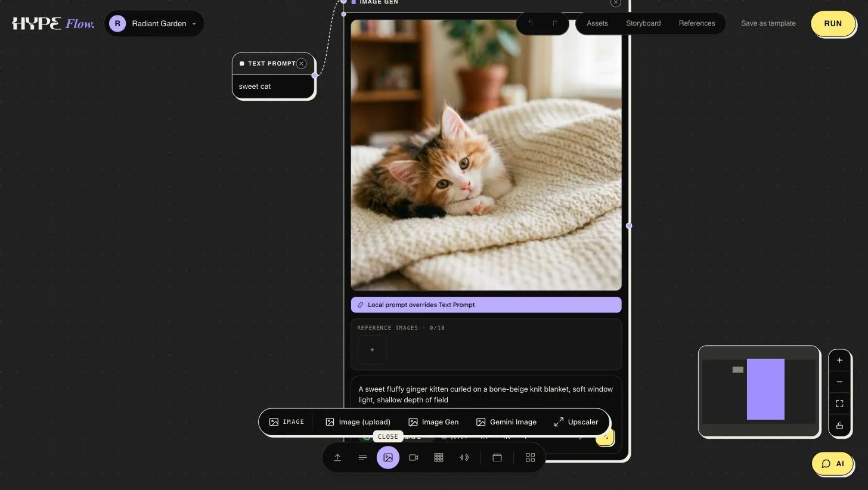The width and height of the screenshot is (868, 490).
Task: Choose Gemini Image from the image menu
Action: [506, 422]
